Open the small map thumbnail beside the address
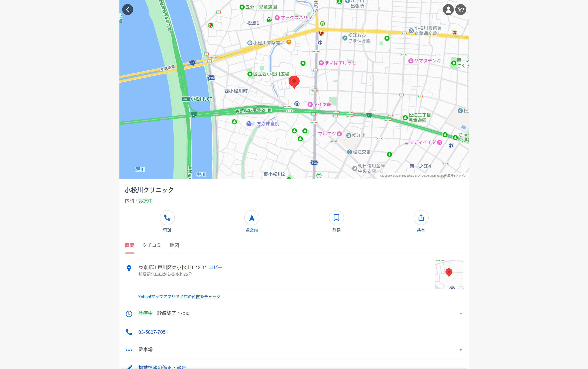The height and width of the screenshot is (369, 588). pos(449,274)
